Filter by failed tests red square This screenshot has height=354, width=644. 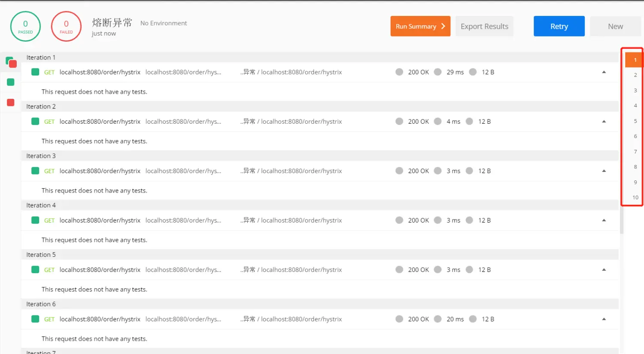(11, 103)
